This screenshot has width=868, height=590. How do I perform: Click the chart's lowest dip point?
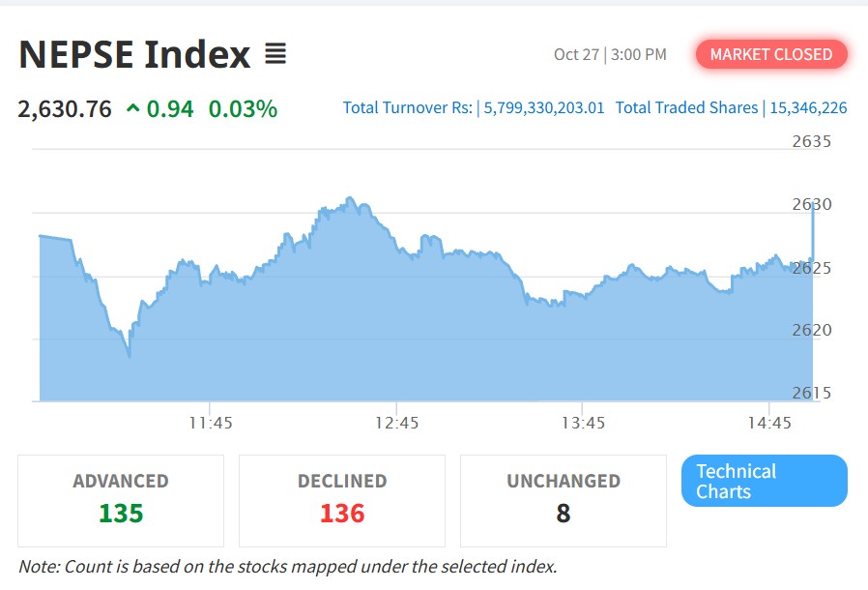click(x=129, y=355)
